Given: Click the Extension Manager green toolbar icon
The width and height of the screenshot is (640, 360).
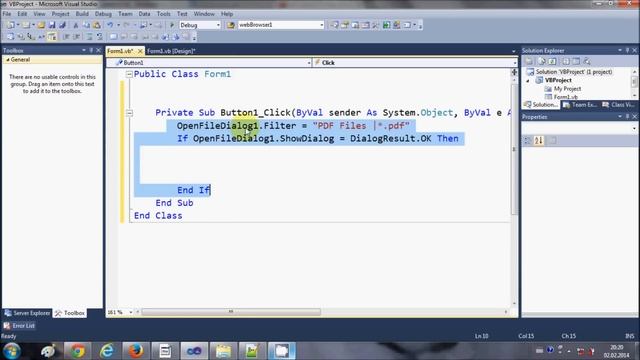Looking at the screenshot, I should [x=386, y=25].
